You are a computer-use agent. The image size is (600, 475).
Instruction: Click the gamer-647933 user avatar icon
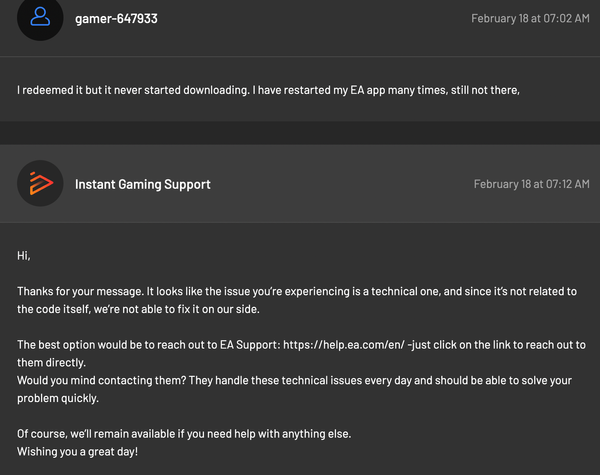tap(41, 17)
